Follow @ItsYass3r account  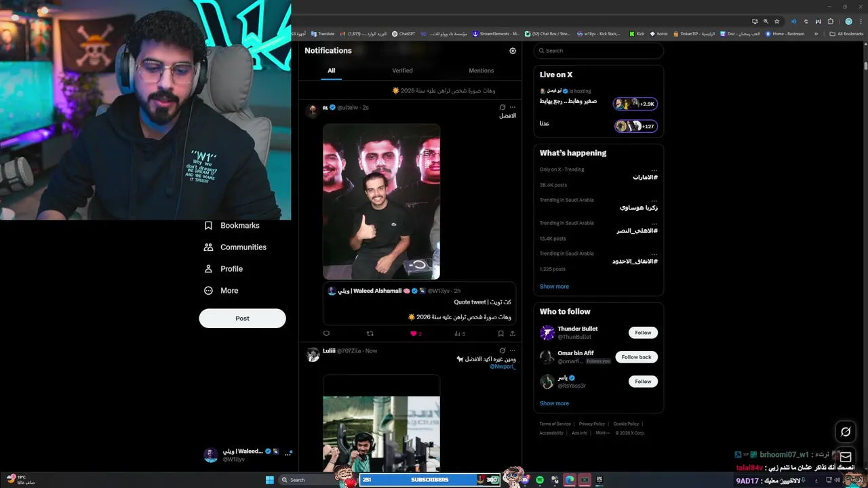click(x=643, y=382)
